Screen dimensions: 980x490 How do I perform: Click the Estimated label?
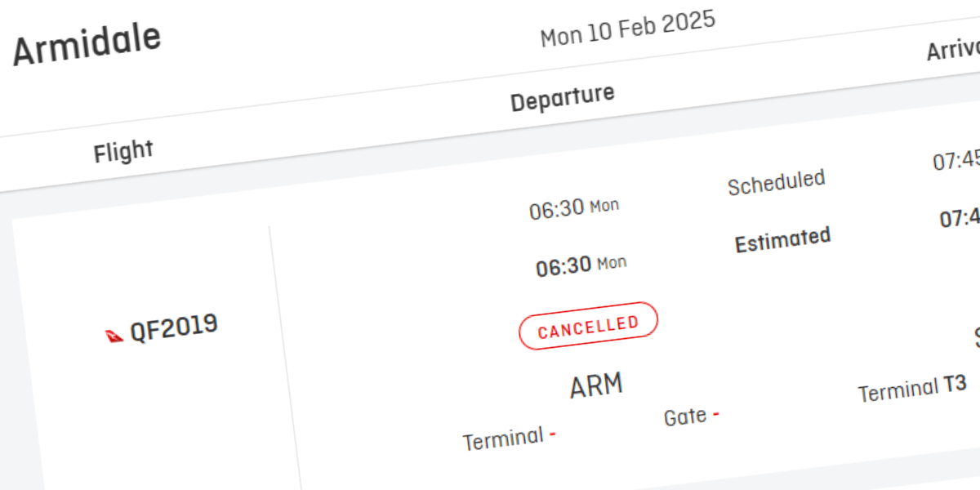click(x=782, y=241)
